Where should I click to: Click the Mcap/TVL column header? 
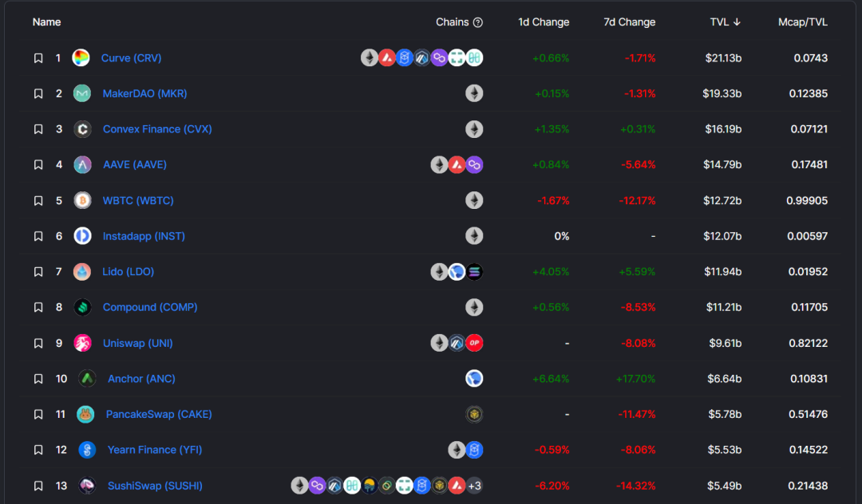[802, 22]
